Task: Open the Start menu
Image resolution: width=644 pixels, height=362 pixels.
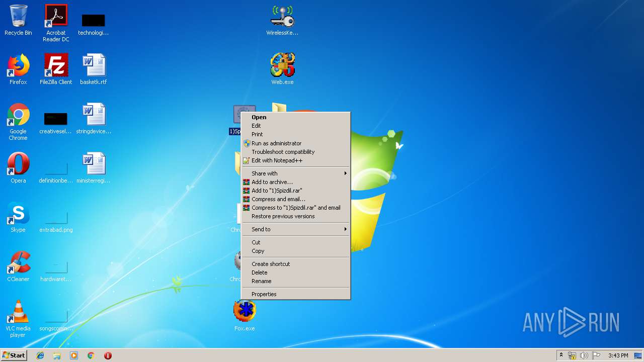Action: point(14,355)
